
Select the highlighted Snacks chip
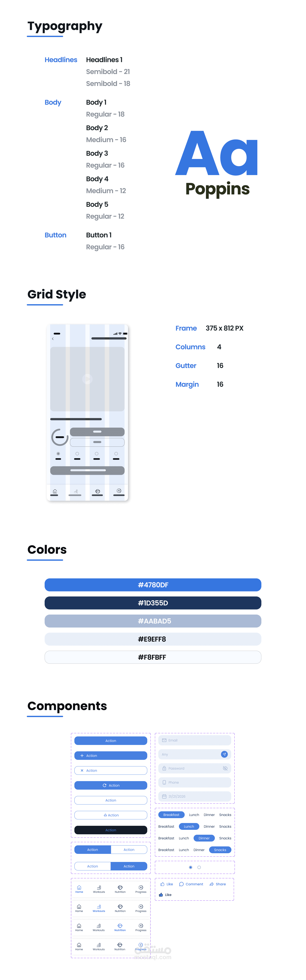point(220,850)
